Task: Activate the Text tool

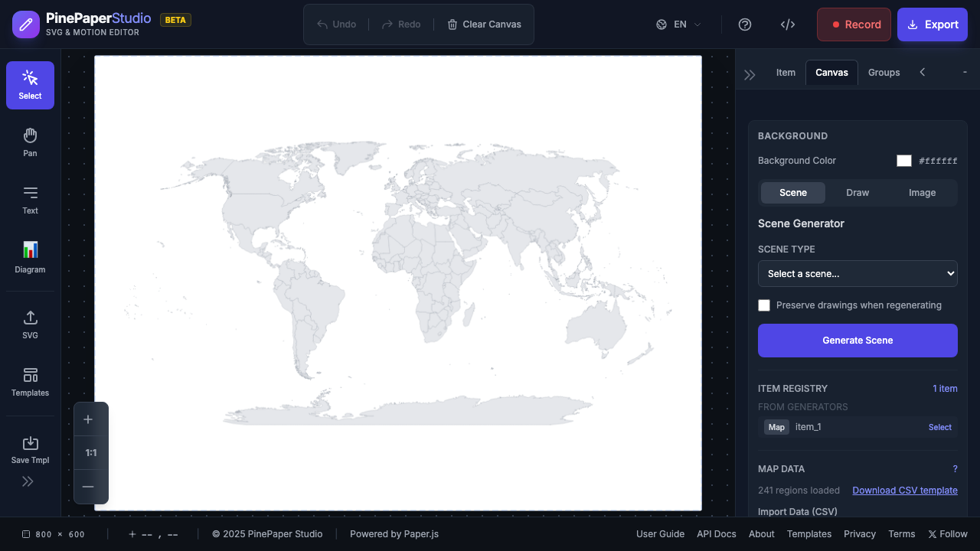Action: tap(29, 197)
